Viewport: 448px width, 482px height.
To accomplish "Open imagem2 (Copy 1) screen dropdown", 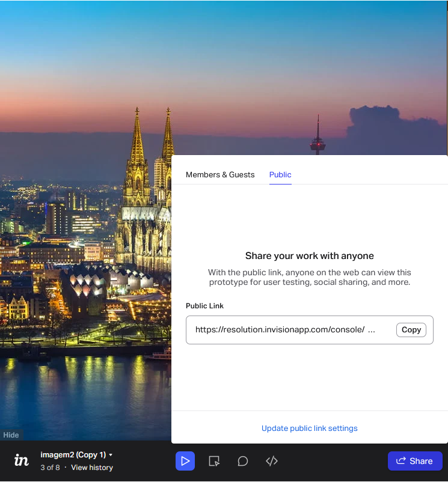I will [76, 454].
